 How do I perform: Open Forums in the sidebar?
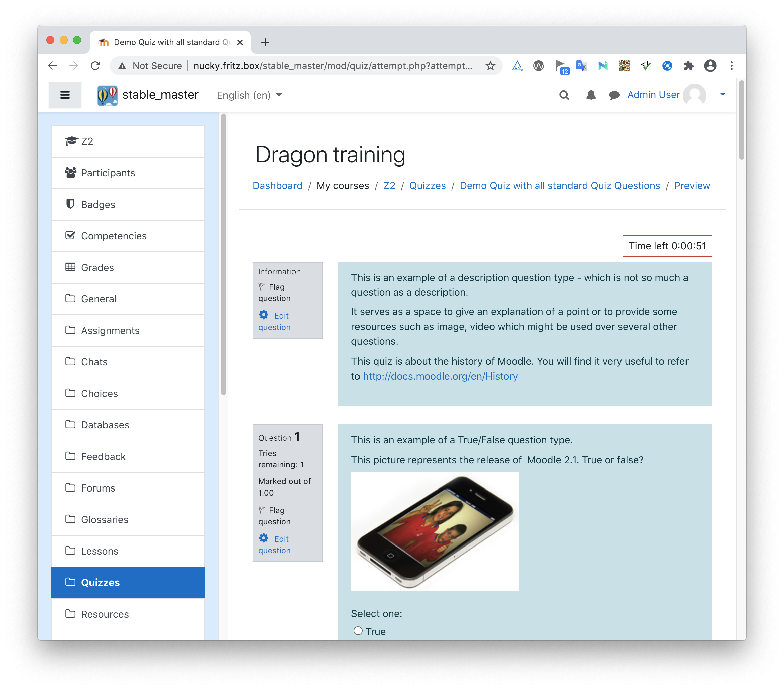point(128,488)
